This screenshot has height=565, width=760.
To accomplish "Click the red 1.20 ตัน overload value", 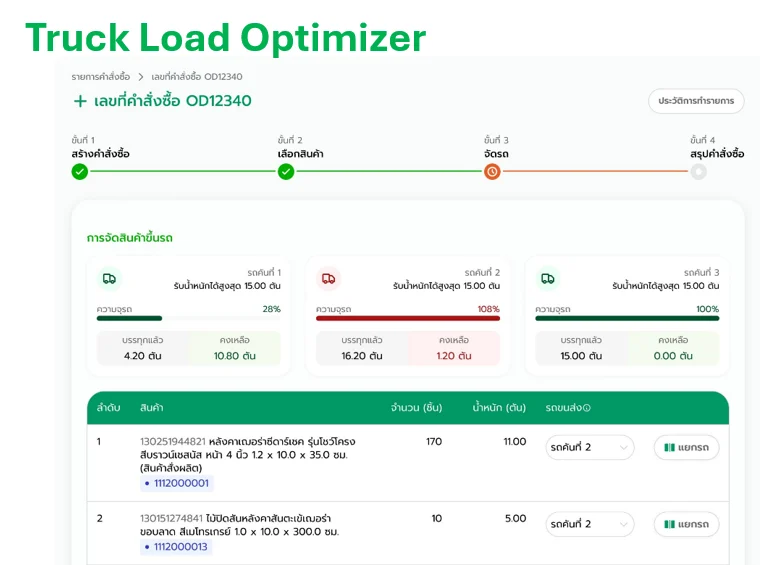I will pos(454,356).
